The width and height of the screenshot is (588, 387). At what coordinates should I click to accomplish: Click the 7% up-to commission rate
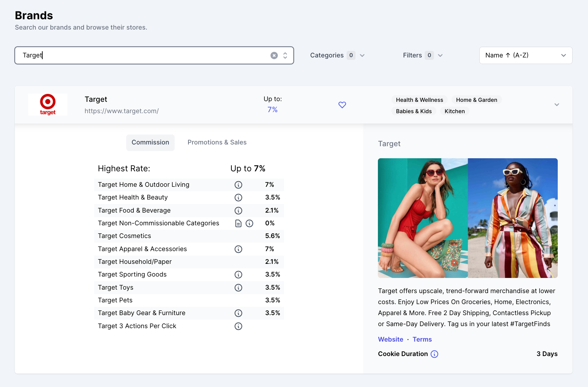[x=273, y=110]
